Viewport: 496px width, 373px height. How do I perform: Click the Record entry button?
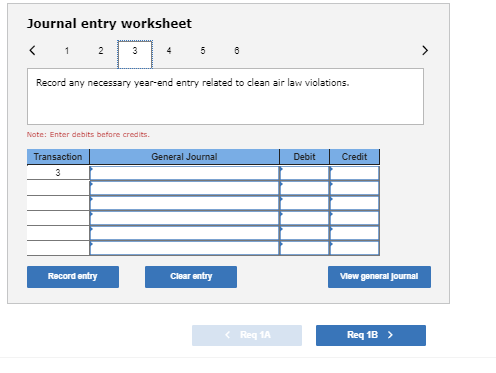click(x=73, y=277)
